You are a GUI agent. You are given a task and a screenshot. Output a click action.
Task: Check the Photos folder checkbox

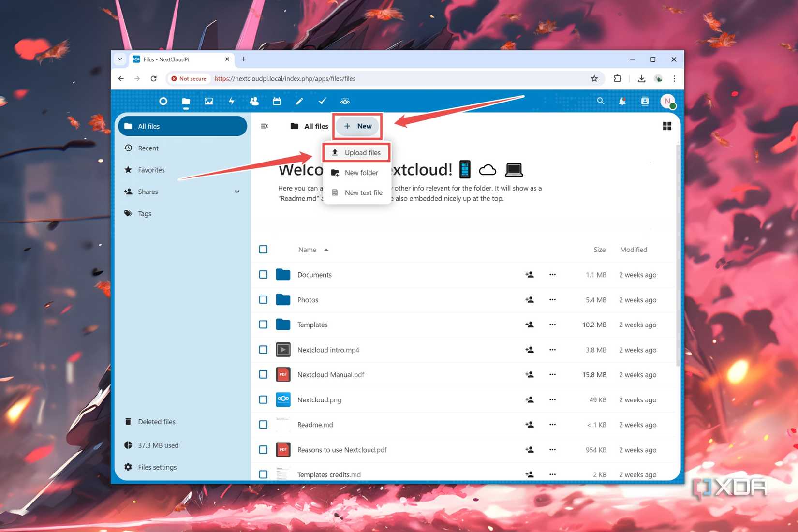coord(263,300)
